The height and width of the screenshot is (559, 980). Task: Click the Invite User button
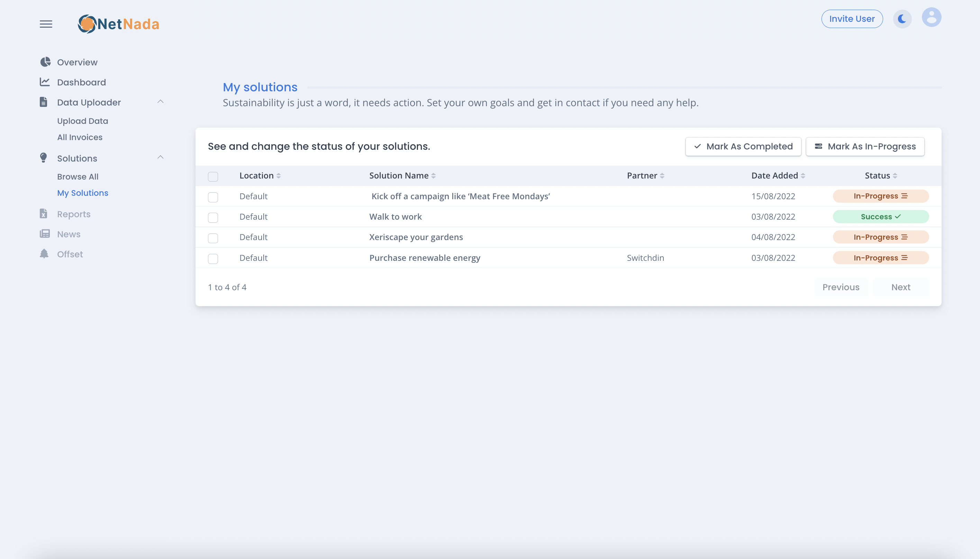pyautogui.click(x=852, y=18)
